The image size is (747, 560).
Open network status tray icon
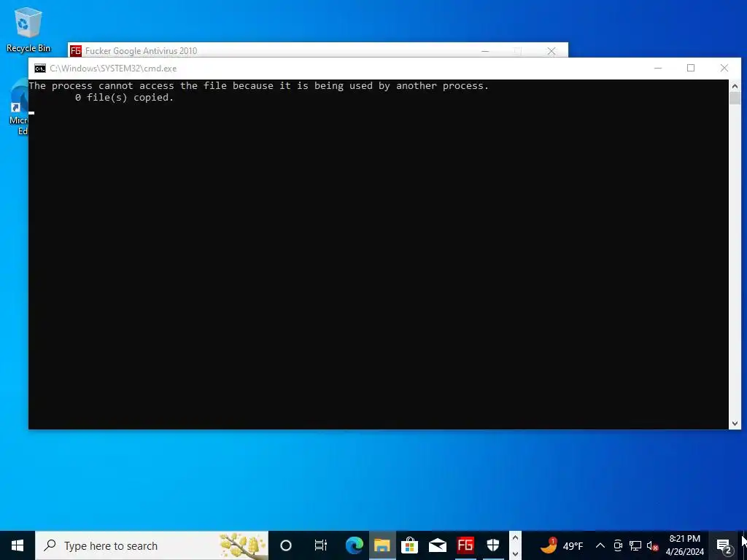pyautogui.click(x=635, y=545)
